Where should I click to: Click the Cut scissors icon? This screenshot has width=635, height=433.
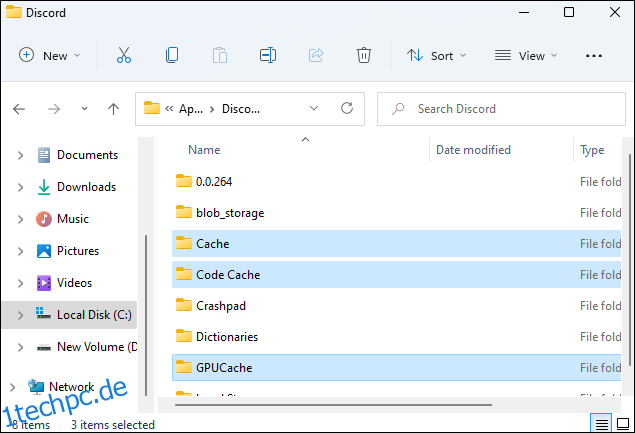click(x=124, y=55)
